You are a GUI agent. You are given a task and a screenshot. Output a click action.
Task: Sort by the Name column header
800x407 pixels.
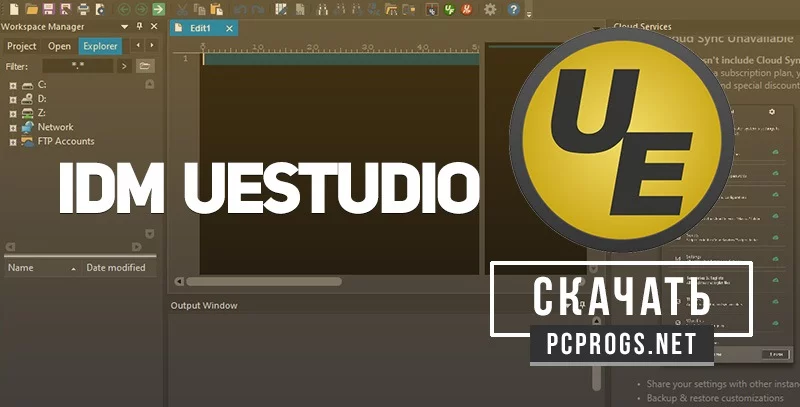[x=43, y=267]
